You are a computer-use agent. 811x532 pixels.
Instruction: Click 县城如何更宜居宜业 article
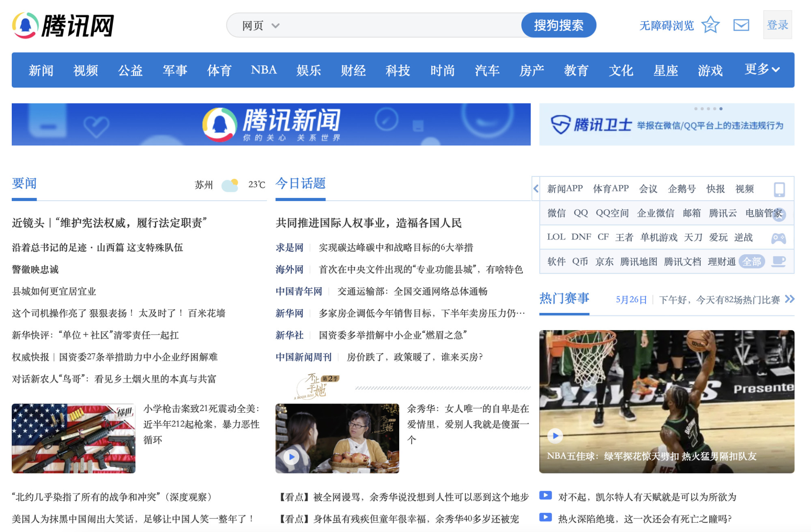(54, 291)
